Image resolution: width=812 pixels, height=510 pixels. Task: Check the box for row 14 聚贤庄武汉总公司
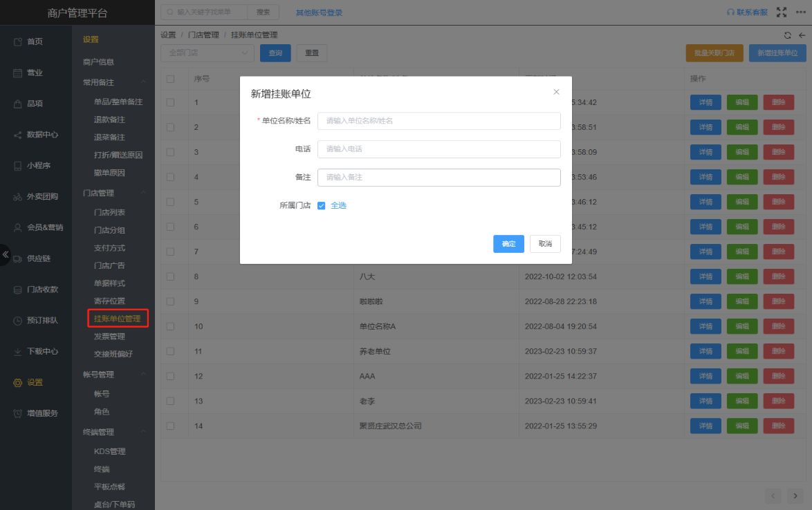[x=170, y=426]
